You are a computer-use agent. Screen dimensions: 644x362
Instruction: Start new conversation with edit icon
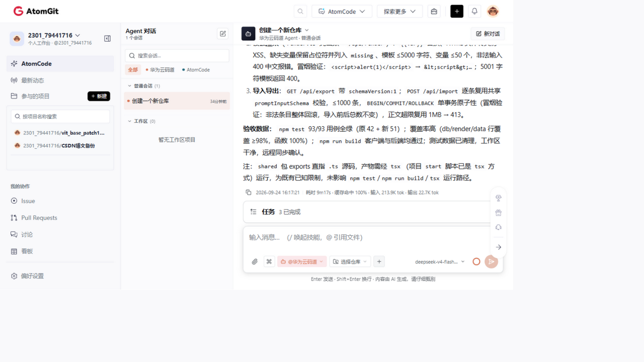click(222, 34)
